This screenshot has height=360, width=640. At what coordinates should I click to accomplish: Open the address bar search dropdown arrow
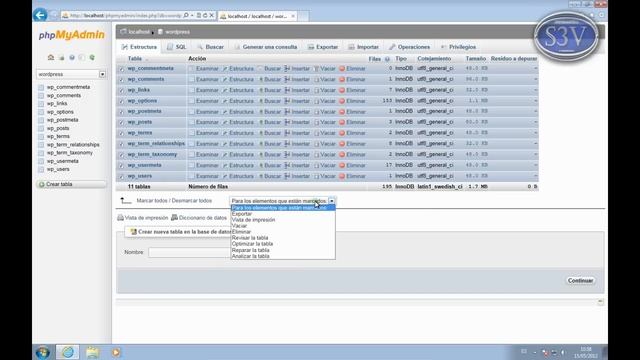[x=192, y=16]
